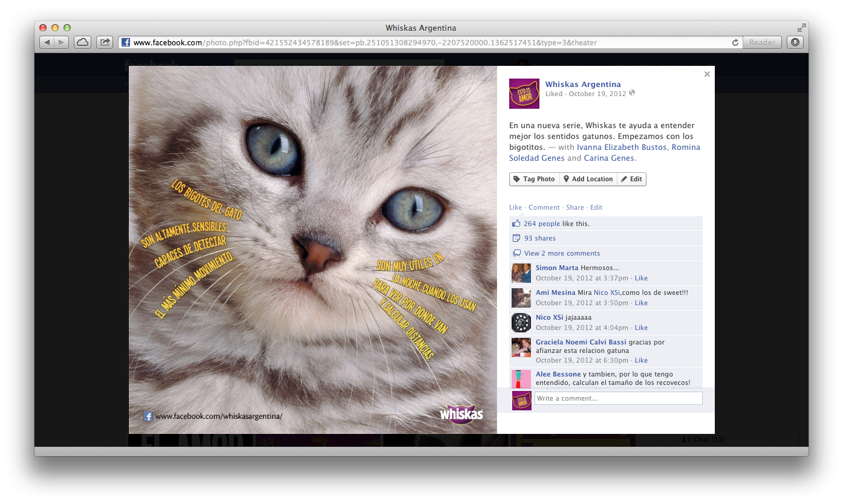
Task: Like Graciela Noemi Calvi Bassi's comment
Action: (x=641, y=361)
